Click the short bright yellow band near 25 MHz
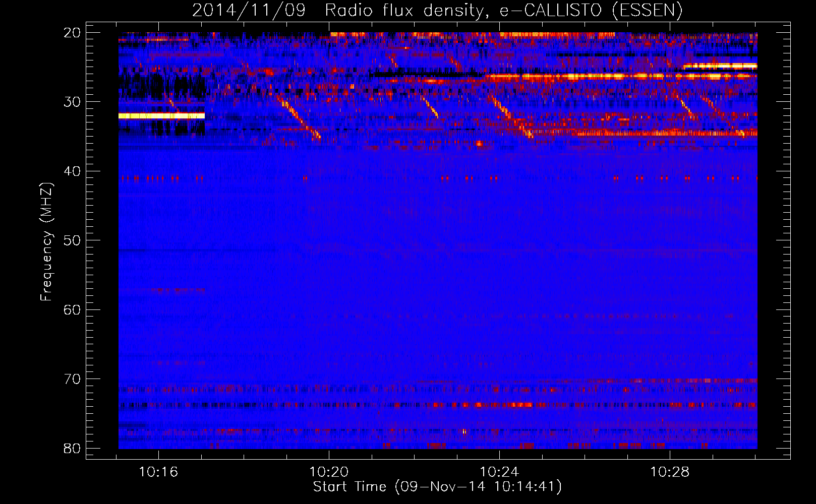 point(720,66)
